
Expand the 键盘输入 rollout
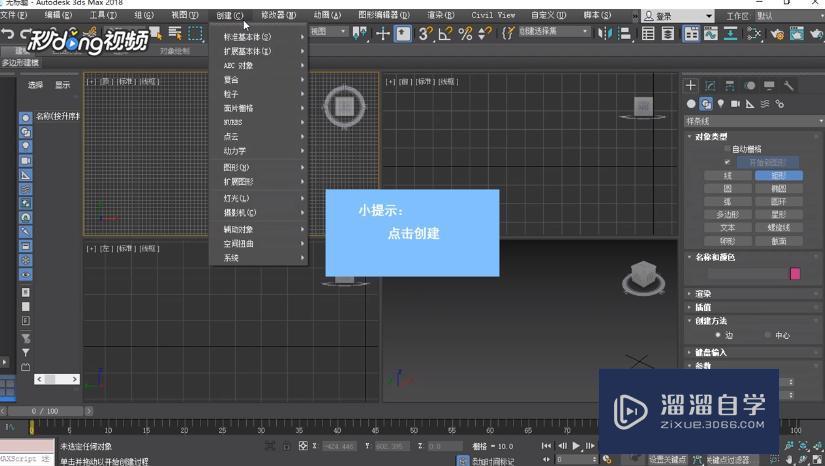tap(708, 352)
